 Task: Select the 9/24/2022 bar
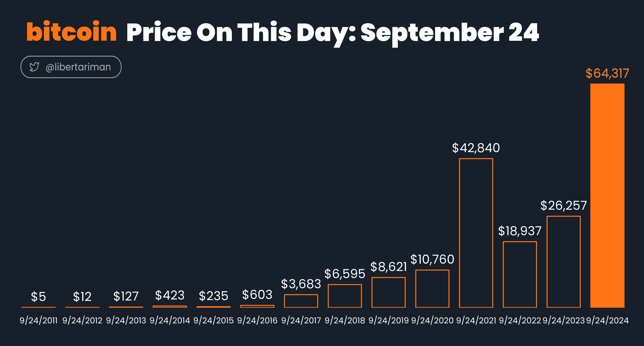click(x=520, y=275)
